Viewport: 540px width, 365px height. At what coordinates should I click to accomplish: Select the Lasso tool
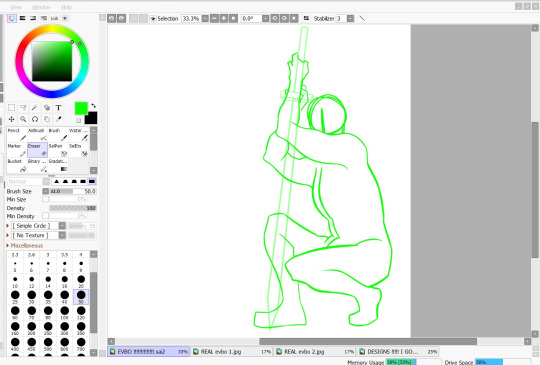tap(23, 108)
